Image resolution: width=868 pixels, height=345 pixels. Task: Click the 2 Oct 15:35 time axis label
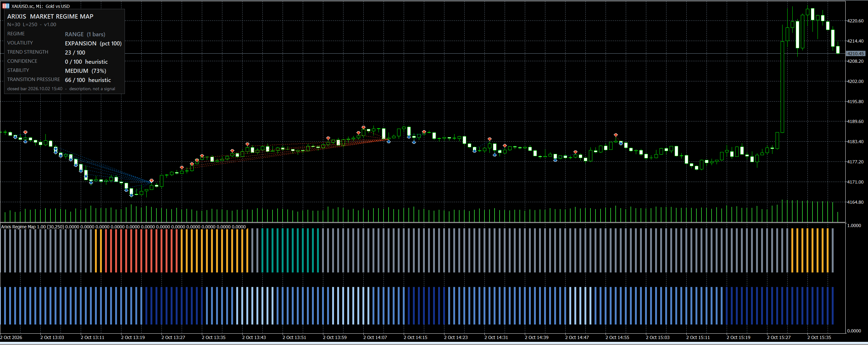[819, 337]
